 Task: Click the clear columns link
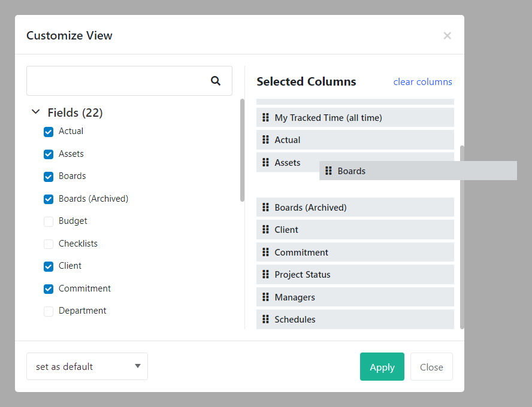click(422, 81)
